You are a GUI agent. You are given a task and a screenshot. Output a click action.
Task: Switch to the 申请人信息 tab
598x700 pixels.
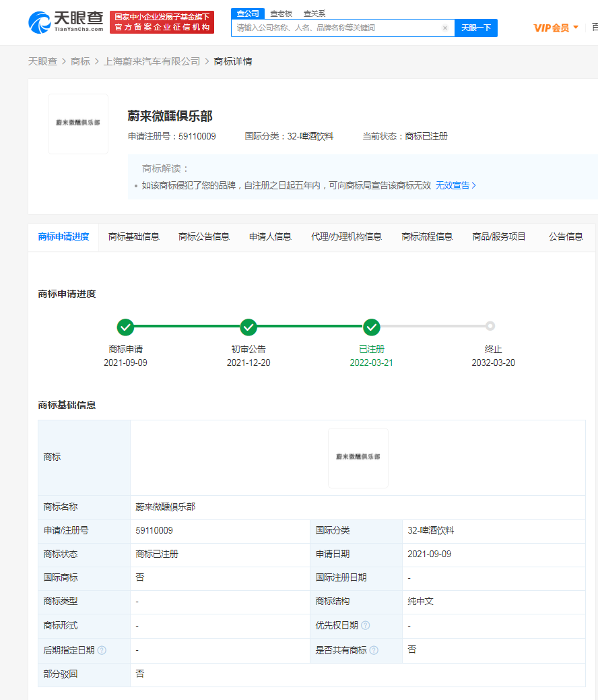[x=270, y=236]
